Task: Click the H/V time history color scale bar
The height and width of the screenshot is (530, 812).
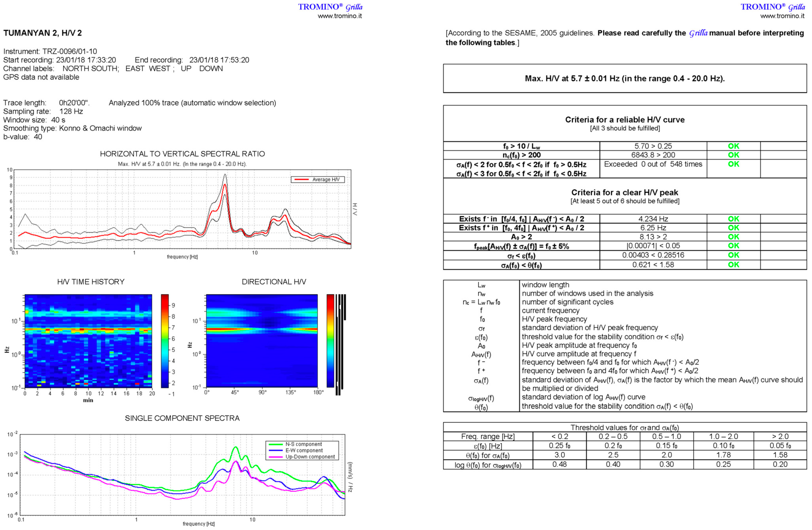Action: click(165, 341)
